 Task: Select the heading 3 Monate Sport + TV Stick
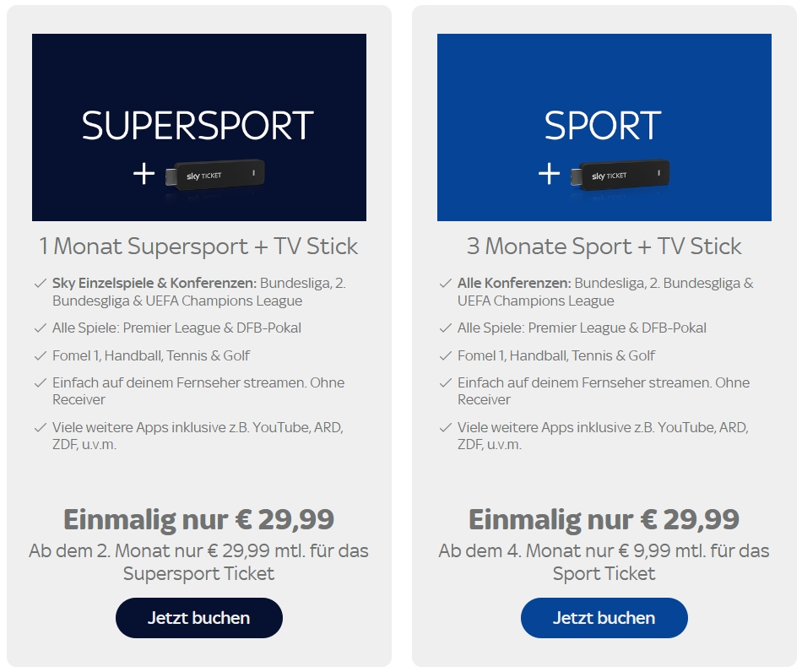click(604, 247)
